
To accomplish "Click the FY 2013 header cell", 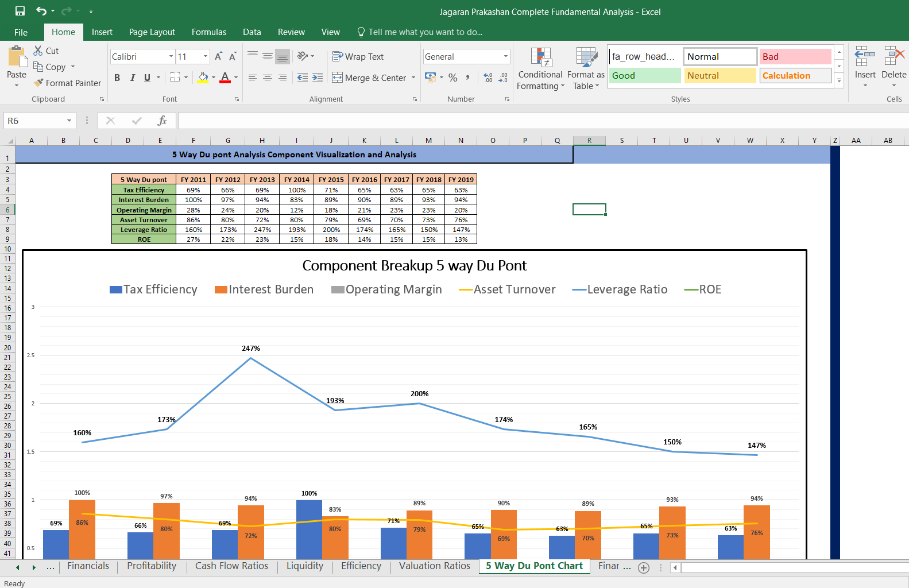I will click(262, 180).
